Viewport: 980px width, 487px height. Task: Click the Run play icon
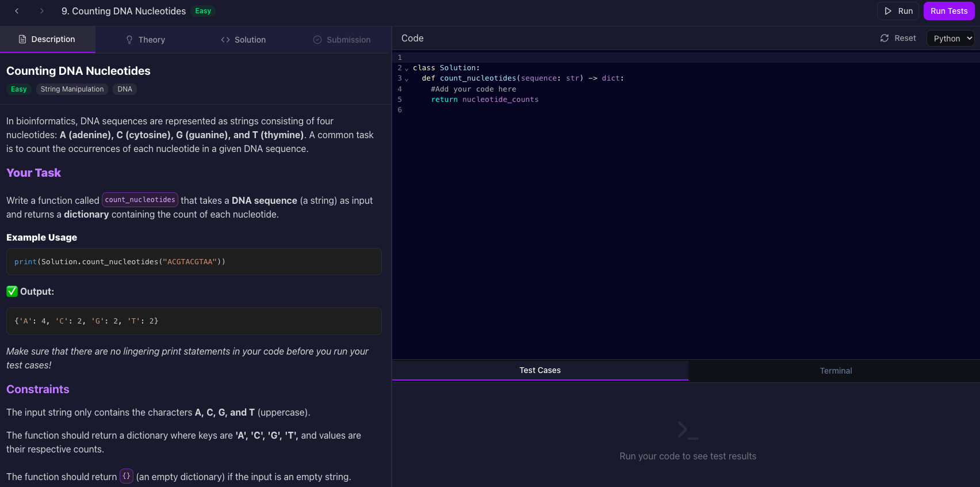tap(888, 11)
